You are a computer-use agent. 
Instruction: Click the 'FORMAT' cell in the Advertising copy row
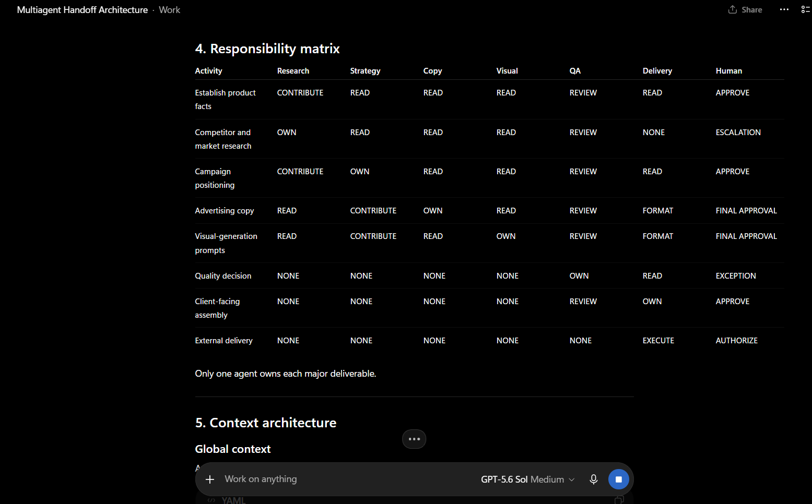657,211
